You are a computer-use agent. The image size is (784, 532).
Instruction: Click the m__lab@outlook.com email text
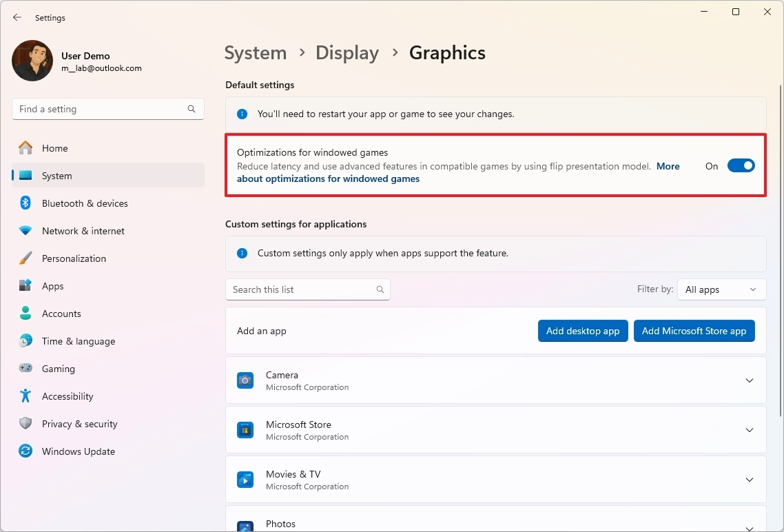pyautogui.click(x=101, y=68)
